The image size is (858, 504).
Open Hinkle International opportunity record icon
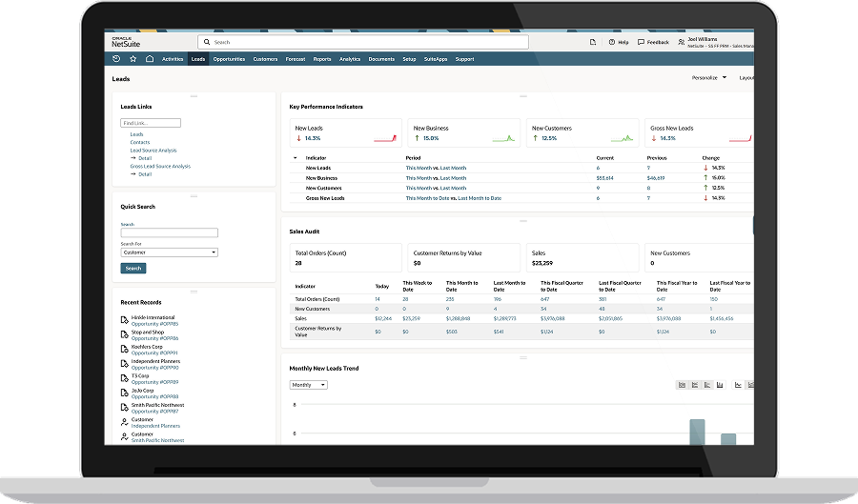125,320
